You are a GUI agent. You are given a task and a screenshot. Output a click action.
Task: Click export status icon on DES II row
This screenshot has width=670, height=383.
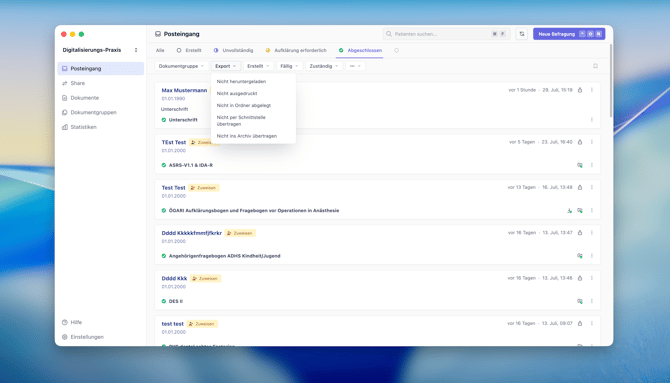pyautogui.click(x=580, y=301)
